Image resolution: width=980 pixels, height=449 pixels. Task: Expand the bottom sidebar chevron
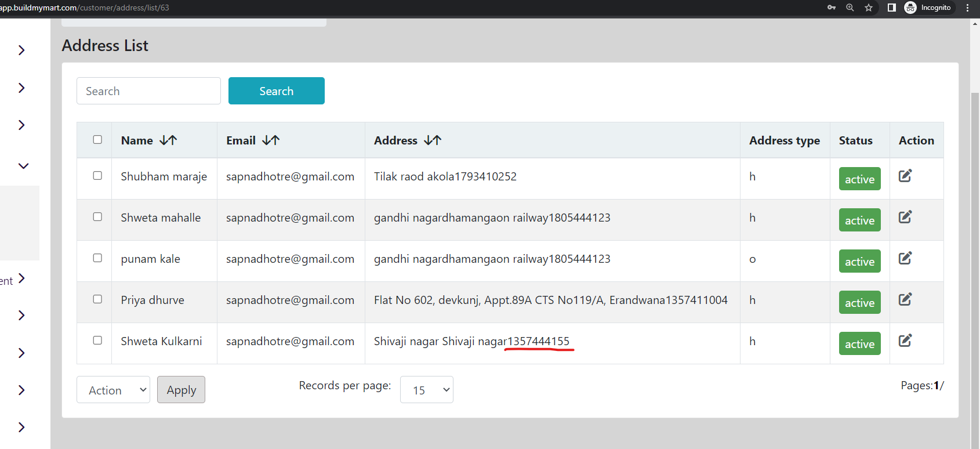pos(21,427)
